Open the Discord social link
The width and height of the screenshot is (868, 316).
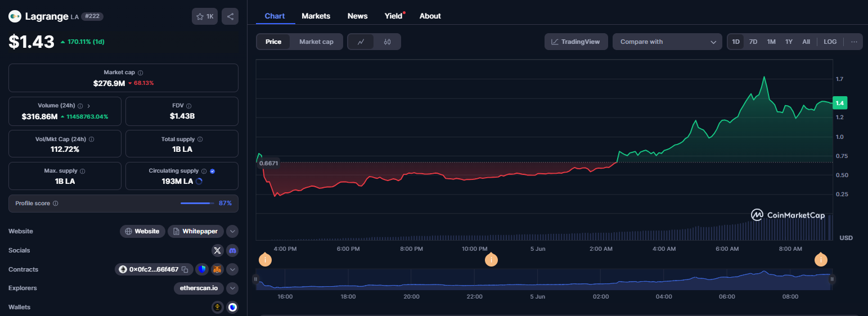[x=232, y=250]
